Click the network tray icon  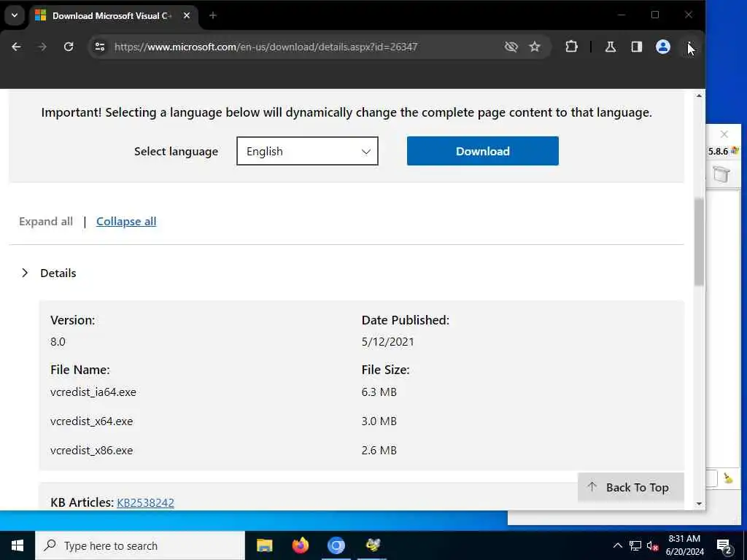tap(635, 545)
